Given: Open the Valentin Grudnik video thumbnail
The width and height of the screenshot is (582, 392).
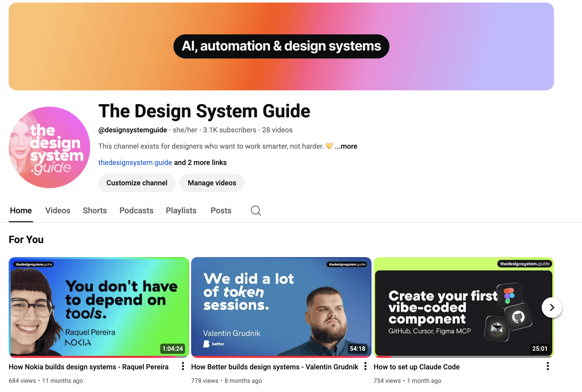Looking at the screenshot, I should tap(281, 306).
